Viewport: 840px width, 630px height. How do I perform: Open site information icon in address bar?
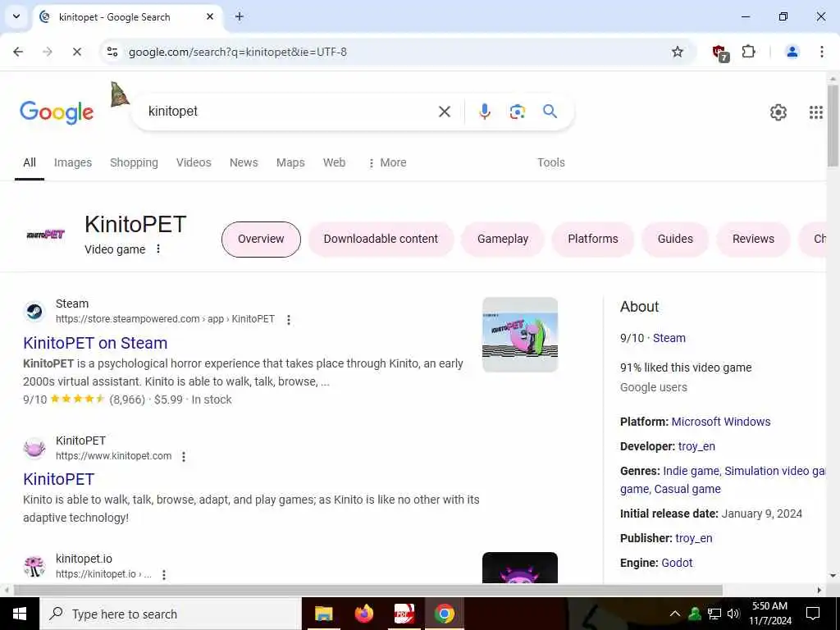pos(112,52)
